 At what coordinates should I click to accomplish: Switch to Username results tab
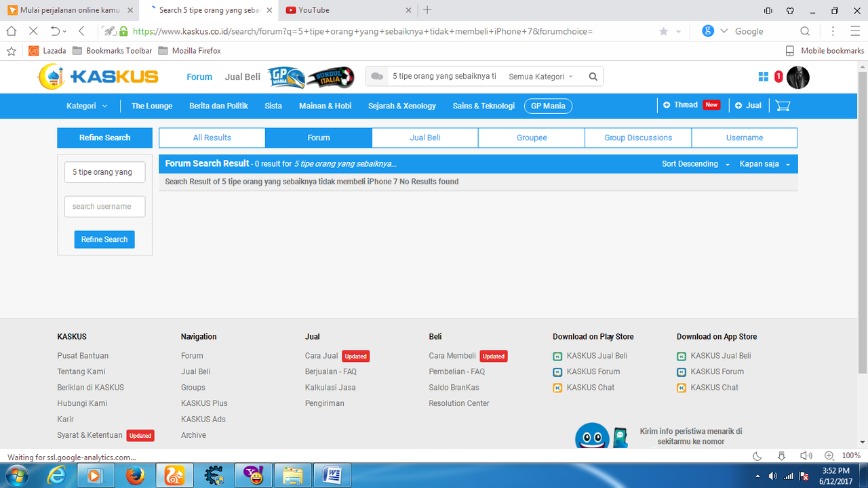point(745,138)
